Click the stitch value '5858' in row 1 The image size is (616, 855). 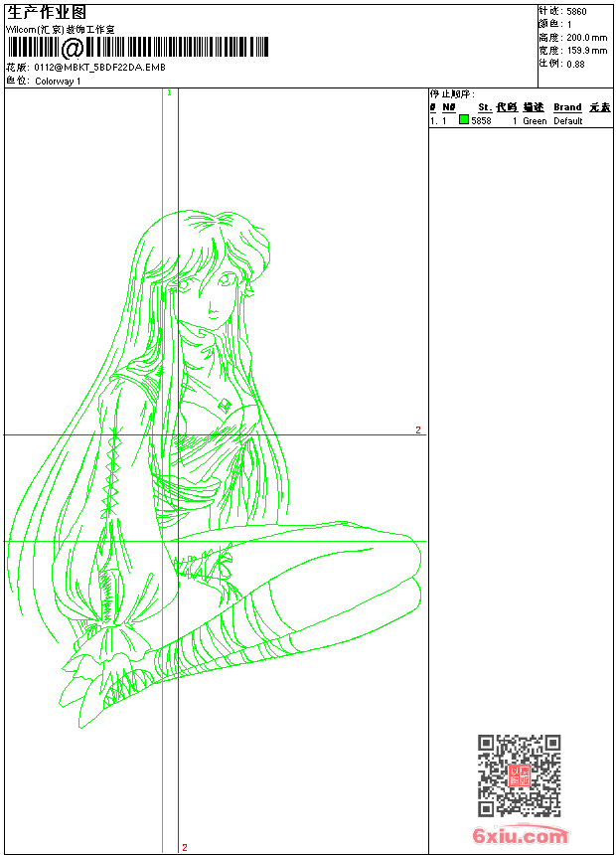[x=481, y=121]
